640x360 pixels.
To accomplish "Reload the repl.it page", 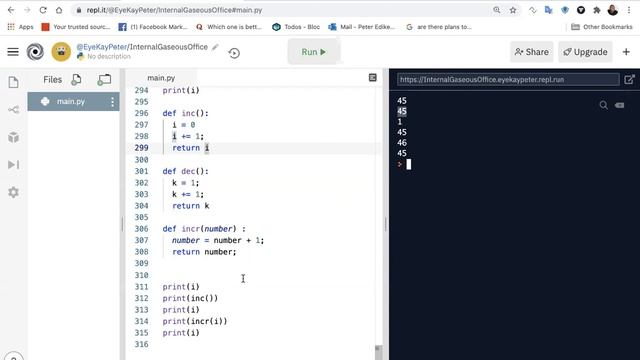I will [43, 10].
